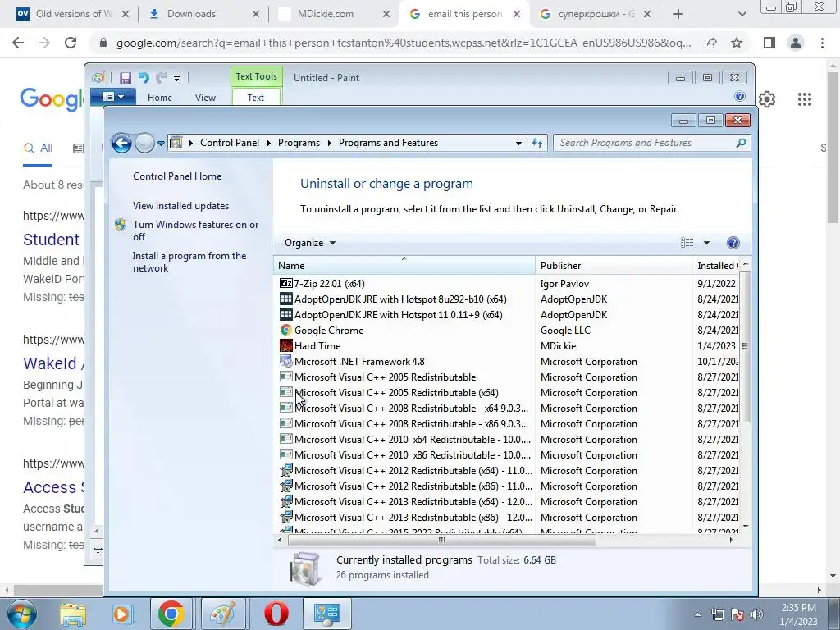Click Install a program from the network
This screenshot has width=840, height=630.
(189, 262)
